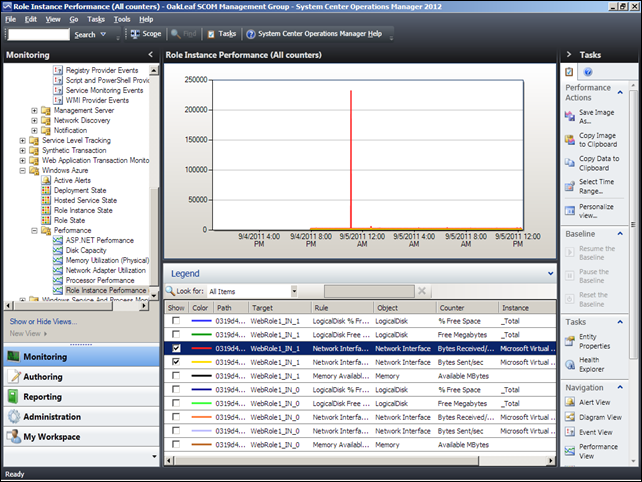Enable WebRole1_IN_0 % Free Space counter checkbox
642x482 pixels.
click(176, 389)
